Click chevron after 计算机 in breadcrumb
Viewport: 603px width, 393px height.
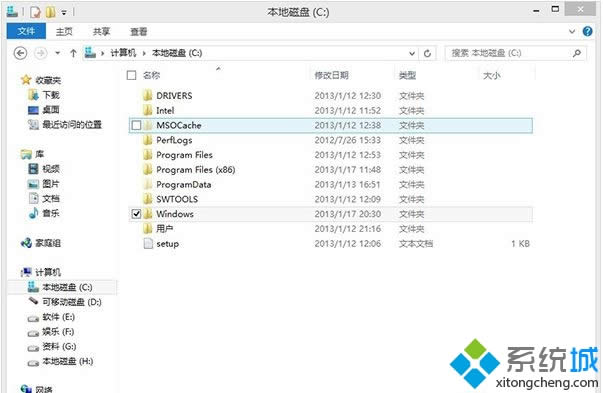[x=144, y=53]
